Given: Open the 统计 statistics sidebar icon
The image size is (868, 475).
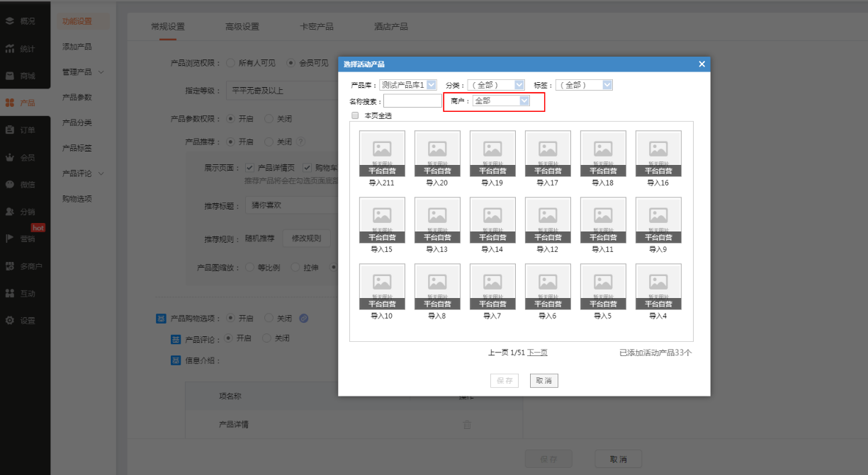Looking at the screenshot, I should (10, 49).
